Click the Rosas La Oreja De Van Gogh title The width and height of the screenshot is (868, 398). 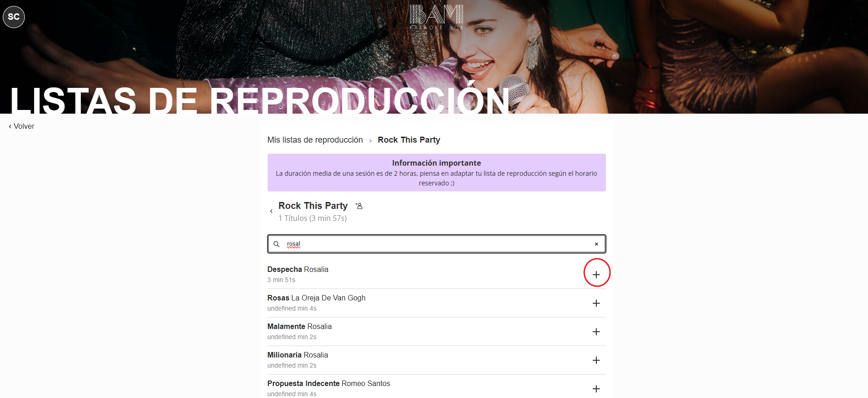[316, 298]
